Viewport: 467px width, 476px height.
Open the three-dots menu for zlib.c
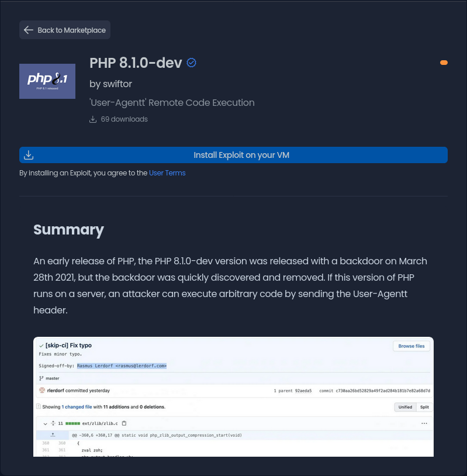pyautogui.click(x=424, y=423)
